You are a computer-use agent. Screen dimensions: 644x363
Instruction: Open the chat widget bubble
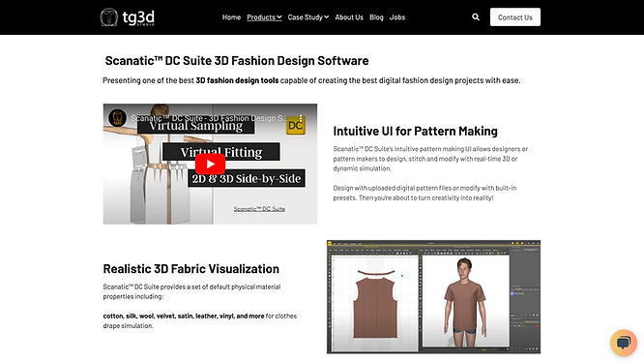pos(624,343)
